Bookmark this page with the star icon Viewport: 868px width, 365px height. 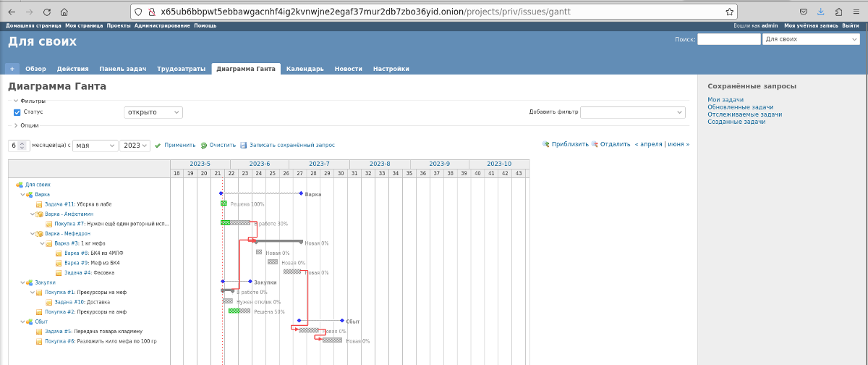click(730, 12)
